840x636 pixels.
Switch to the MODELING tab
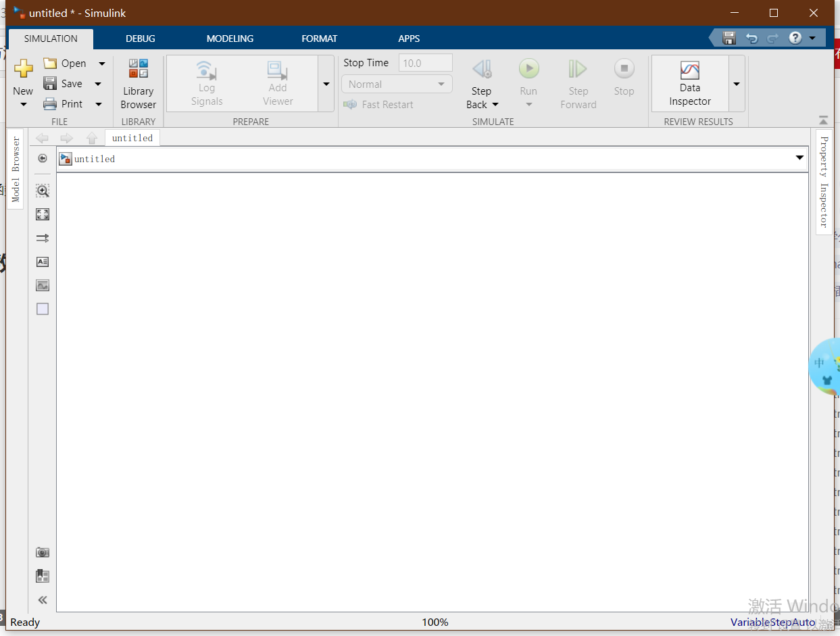tap(230, 39)
